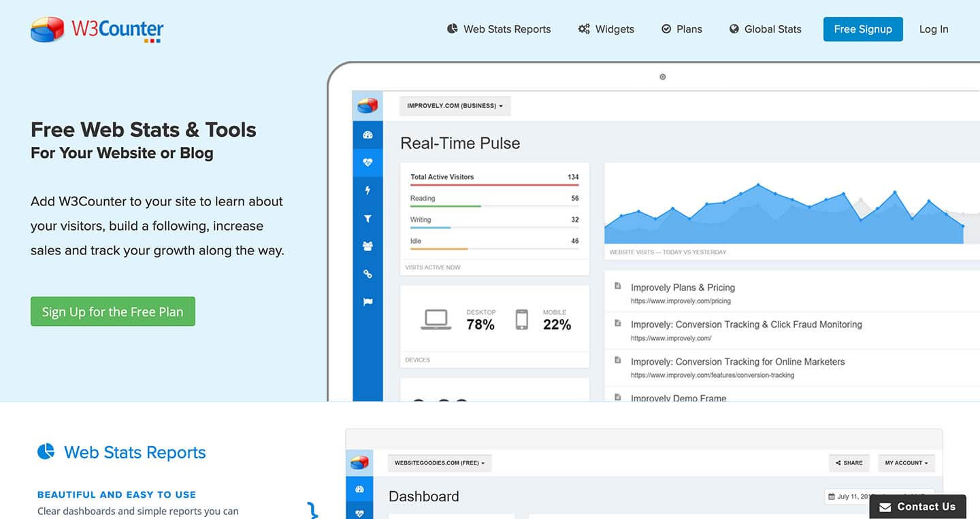This screenshot has height=519, width=980.
Task: Click the Reading visitors progress bar
Action: [495, 206]
